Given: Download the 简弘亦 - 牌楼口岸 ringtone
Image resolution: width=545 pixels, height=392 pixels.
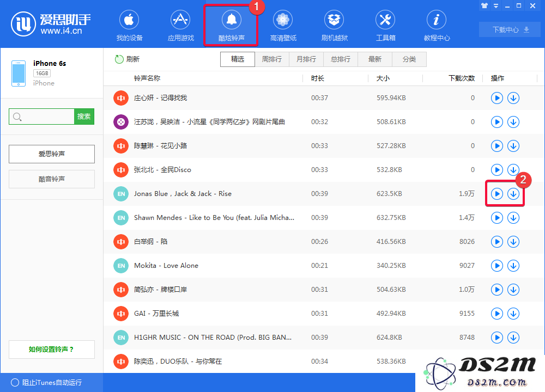Looking at the screenshot, I should 513,290.
